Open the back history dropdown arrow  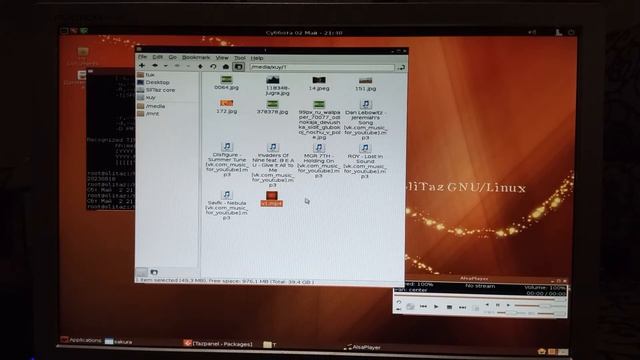165,66
